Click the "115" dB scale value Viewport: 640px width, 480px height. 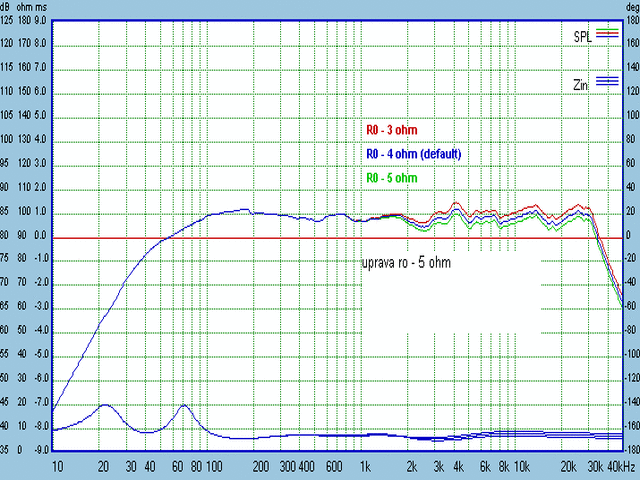[x=6, y=67]
